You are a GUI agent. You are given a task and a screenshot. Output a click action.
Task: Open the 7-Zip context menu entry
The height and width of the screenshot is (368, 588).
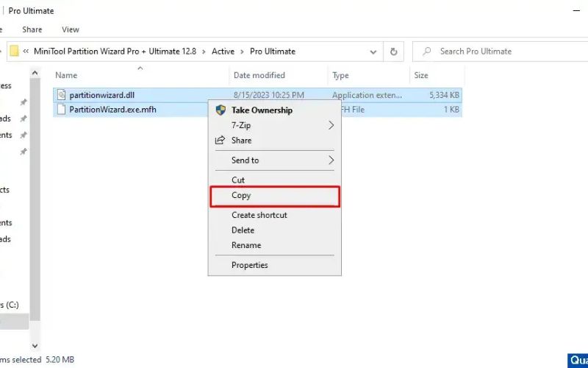click(x=274, y=125)
